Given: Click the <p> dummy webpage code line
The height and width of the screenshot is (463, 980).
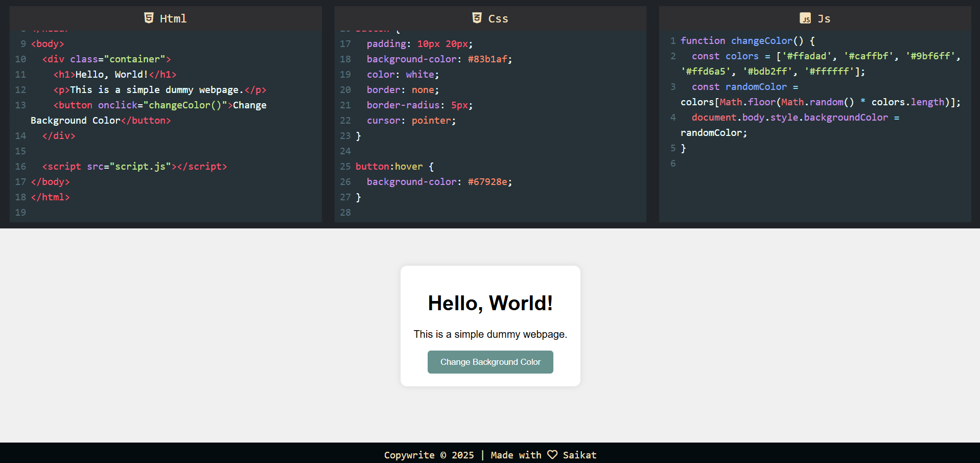Looking at the screenshot, I should [160, 90].
